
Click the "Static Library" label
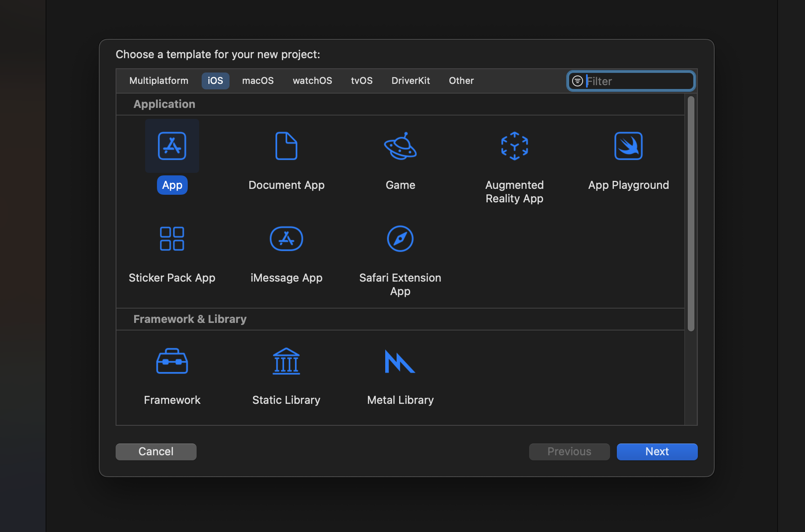click(x=286, y=400)
